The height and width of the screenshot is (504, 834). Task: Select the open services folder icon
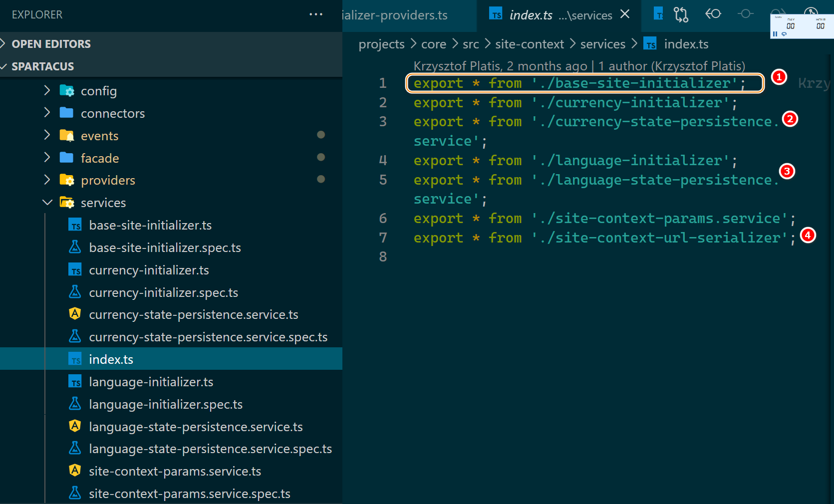point(67,203)
